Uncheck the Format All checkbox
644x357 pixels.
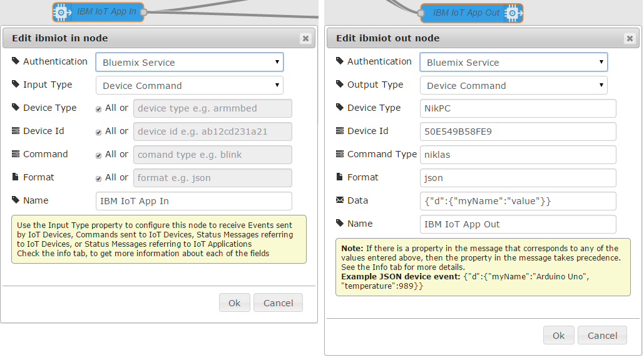click(99, 178)
